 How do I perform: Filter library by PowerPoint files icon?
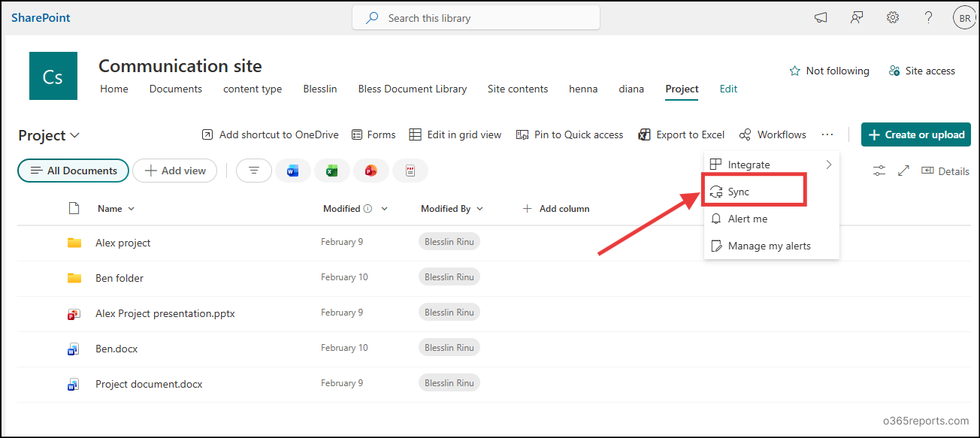(x=371, y=171)
